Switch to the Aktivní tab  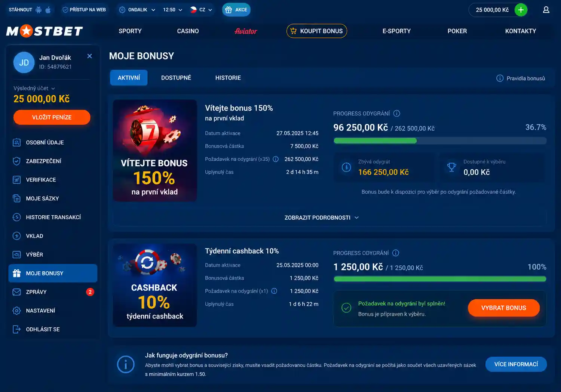(129, 78)
